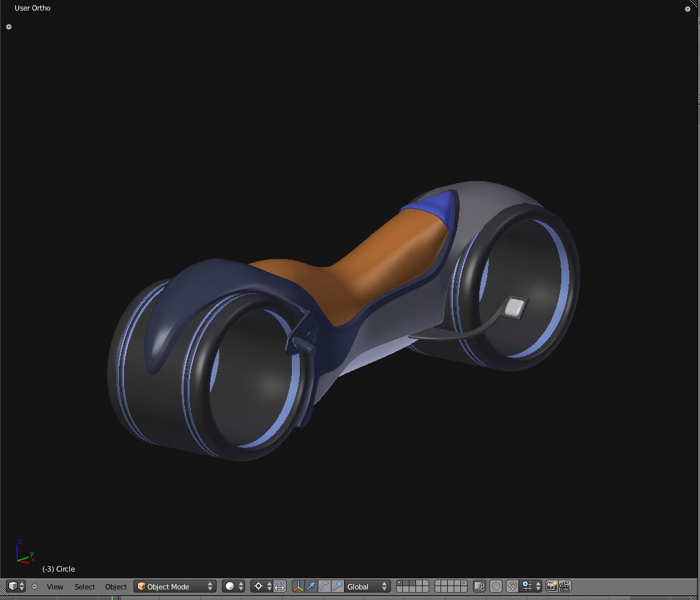Open the snap element type dropdown
This screenshot has width=700, height=600.
pos(531,586)
